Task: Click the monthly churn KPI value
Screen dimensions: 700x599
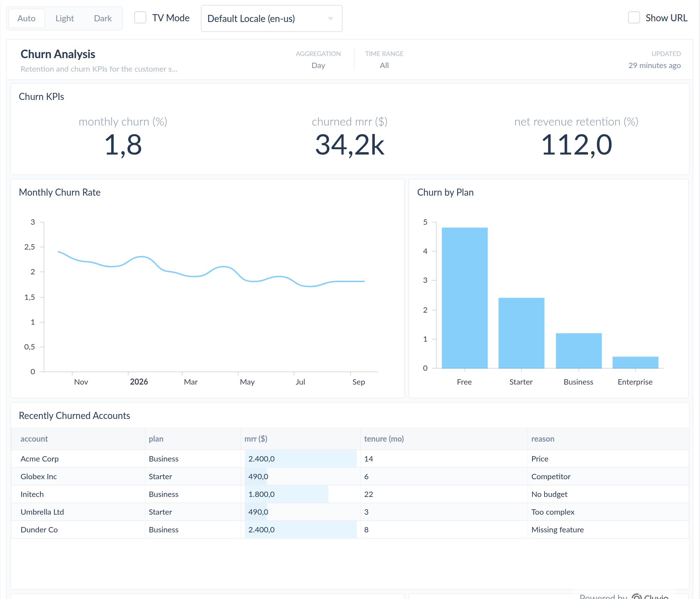Action: (123, 145)
